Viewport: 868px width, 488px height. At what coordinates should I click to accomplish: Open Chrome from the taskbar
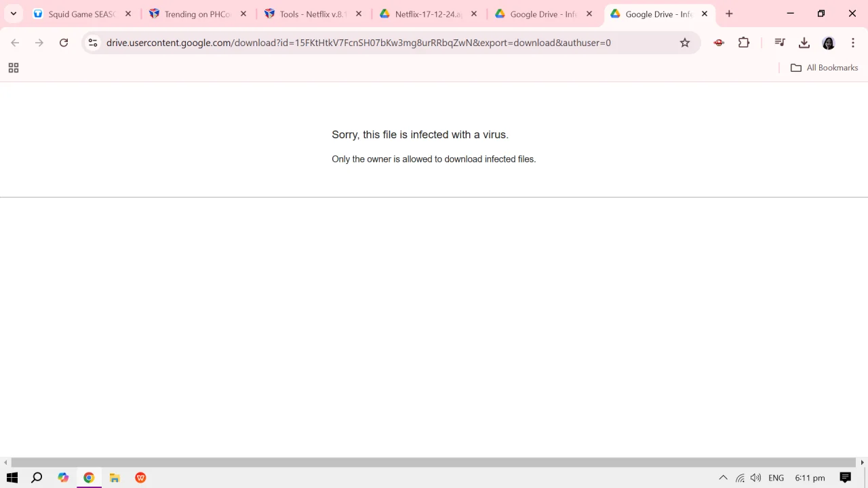pos(89,478)
